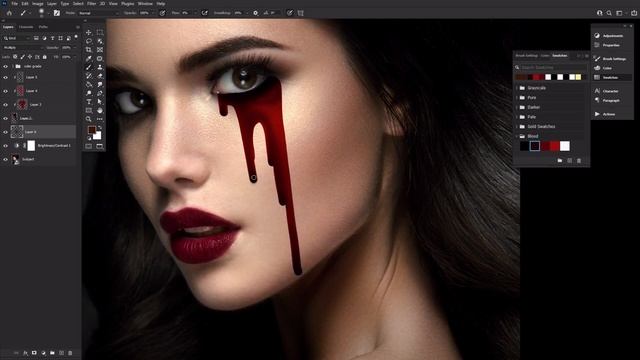640x360 pixels.
Task: Select the Move tool
Action: (x=89, y=32)
